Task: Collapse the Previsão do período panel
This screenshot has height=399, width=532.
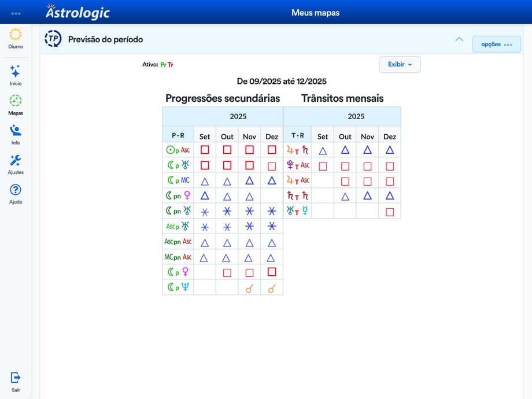Action: [x=459, y=39]
